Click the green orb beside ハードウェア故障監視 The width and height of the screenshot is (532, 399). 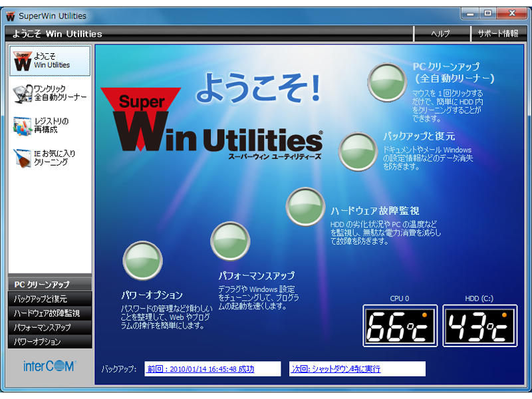click(x=306, y=207)
